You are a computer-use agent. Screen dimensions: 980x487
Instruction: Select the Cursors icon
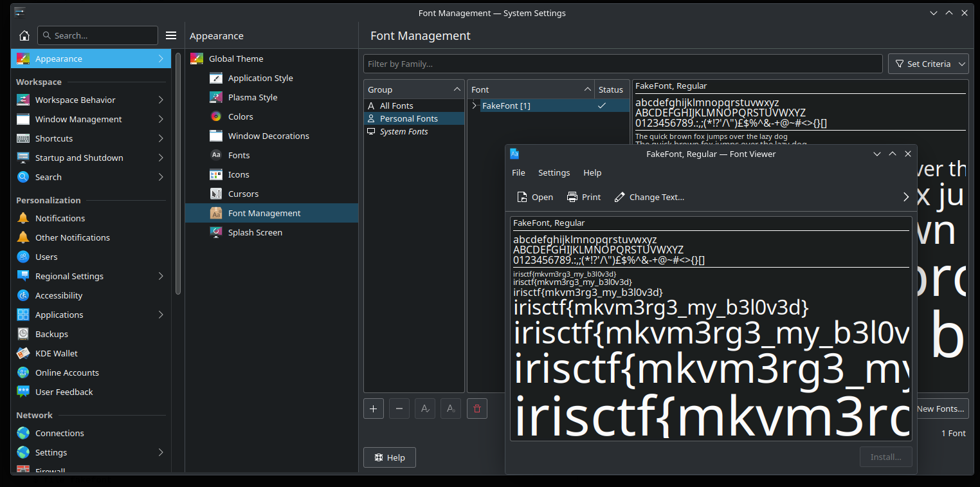(216, 194)
